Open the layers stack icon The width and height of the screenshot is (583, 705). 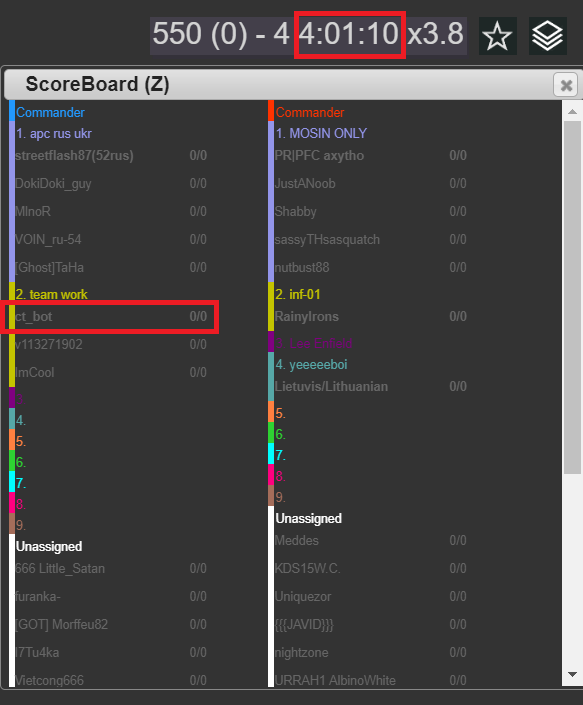click(547, 36)
